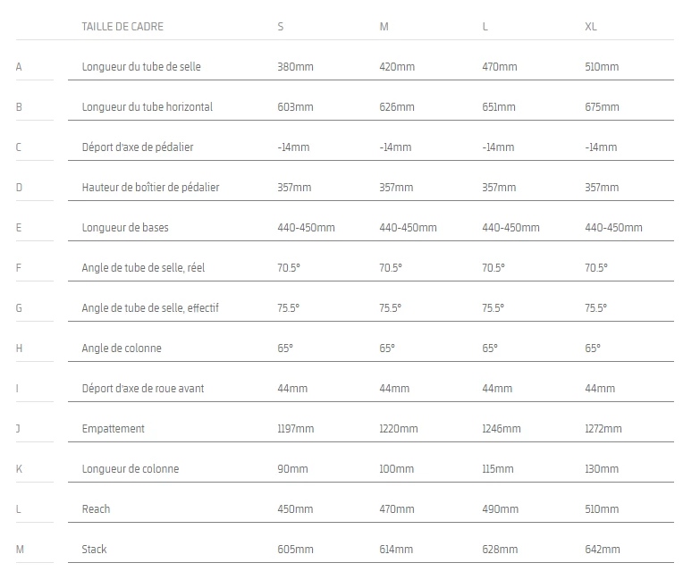Select the Angle de colonne label
The image size is (700, 588).
122,349
